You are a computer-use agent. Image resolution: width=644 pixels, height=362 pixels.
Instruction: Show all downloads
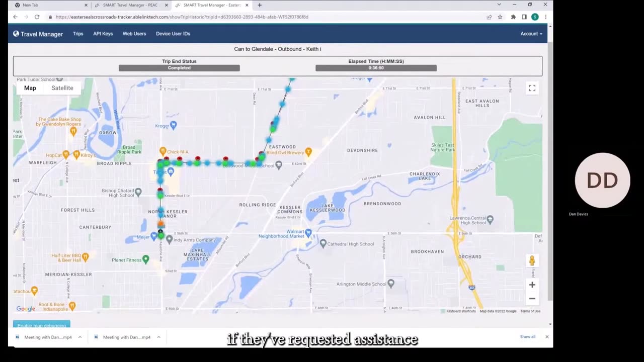528,337
